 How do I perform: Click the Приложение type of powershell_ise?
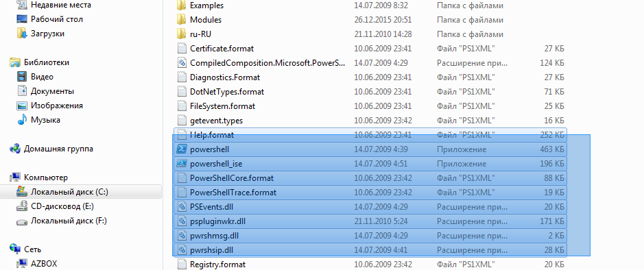[462, 164]
